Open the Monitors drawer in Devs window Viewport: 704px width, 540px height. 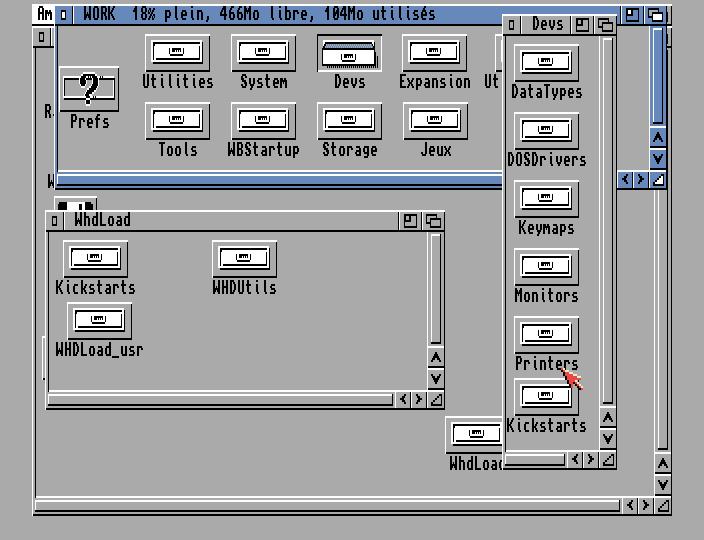546,267
